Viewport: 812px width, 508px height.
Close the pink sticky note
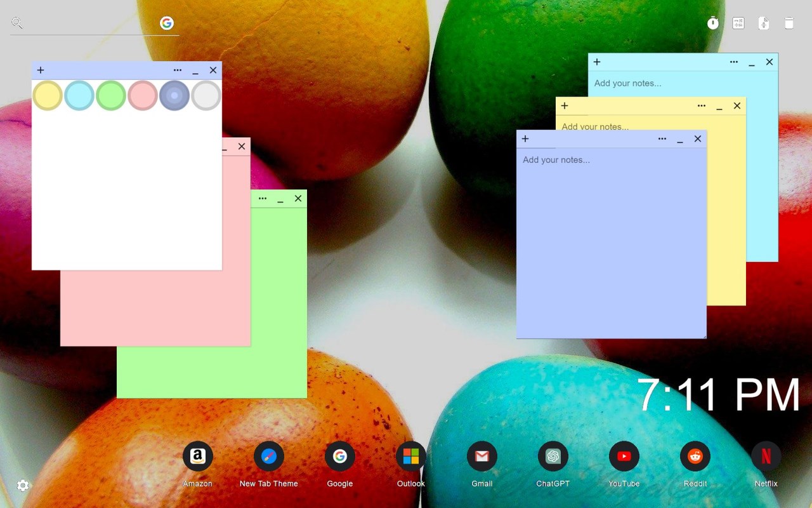tap(242, 147)
